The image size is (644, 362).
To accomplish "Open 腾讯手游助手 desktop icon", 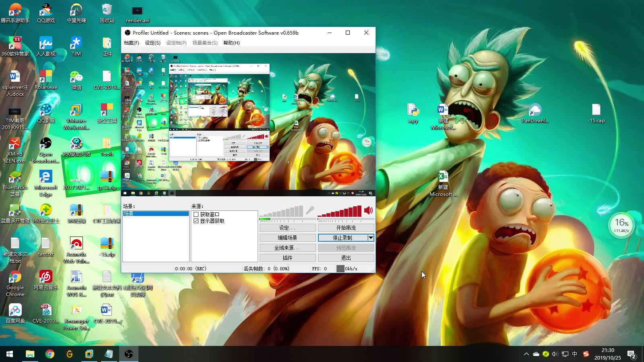I will (15, 13).
